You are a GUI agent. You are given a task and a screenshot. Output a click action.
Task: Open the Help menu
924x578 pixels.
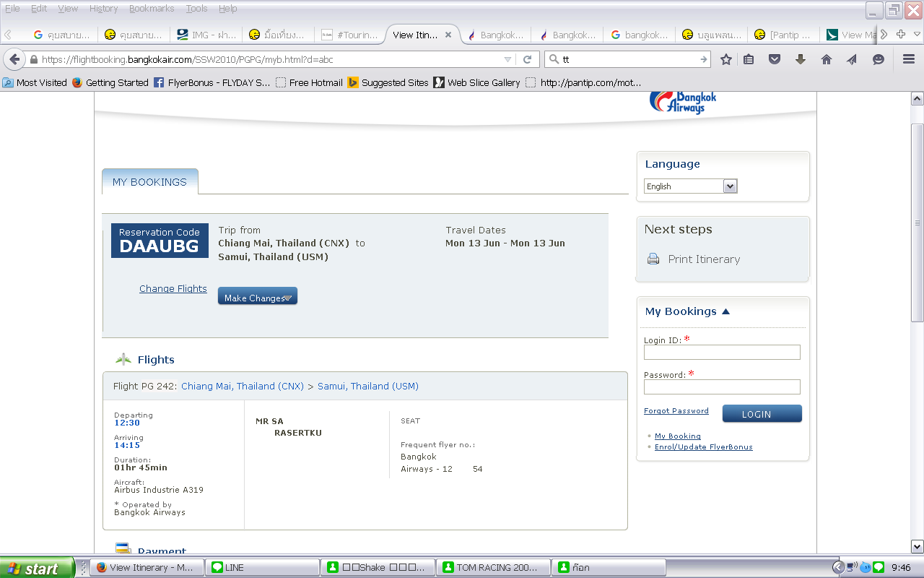[x=227, y=9]
